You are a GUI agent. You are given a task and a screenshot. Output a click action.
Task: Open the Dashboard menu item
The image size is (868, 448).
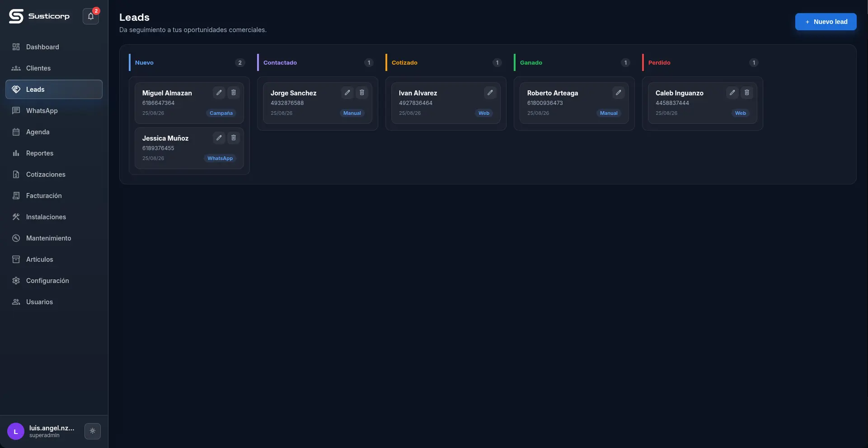click(54, 47)
